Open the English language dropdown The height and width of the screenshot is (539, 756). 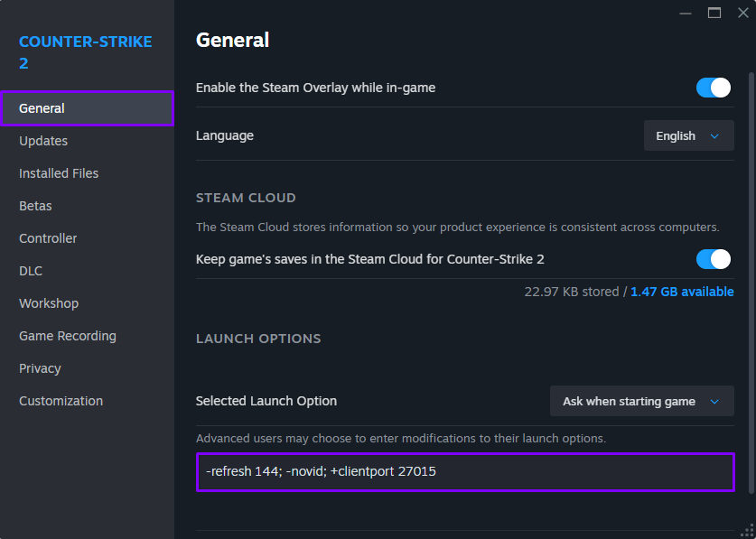688,135
